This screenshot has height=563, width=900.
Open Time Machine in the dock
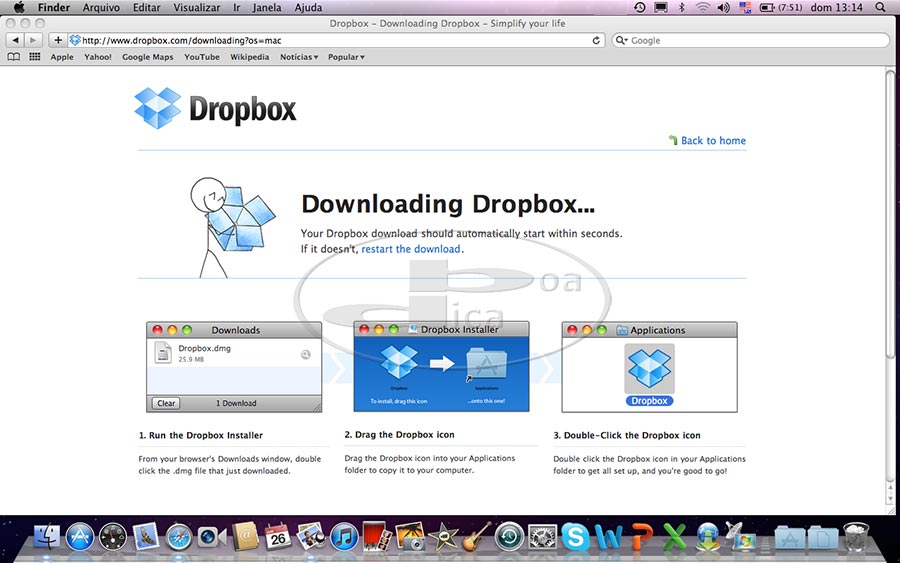click(509, 537)
